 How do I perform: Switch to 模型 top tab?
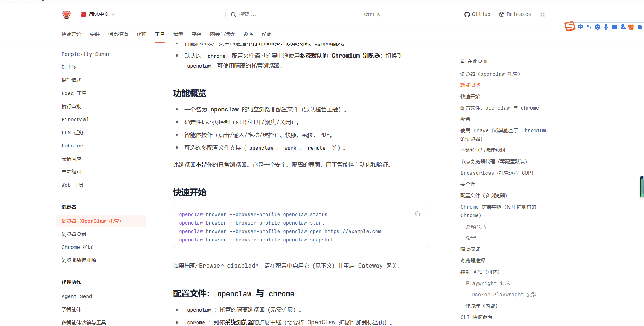point(178,34)
